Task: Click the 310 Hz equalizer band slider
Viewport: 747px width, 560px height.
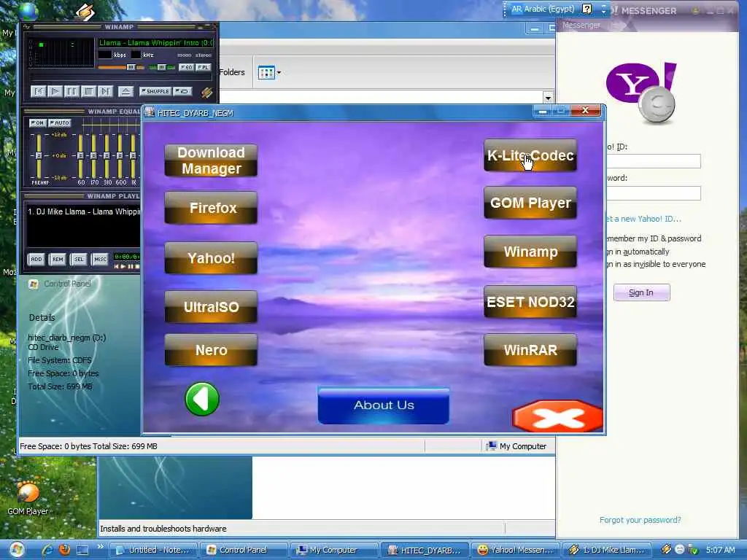Action: tap(107, 156)
